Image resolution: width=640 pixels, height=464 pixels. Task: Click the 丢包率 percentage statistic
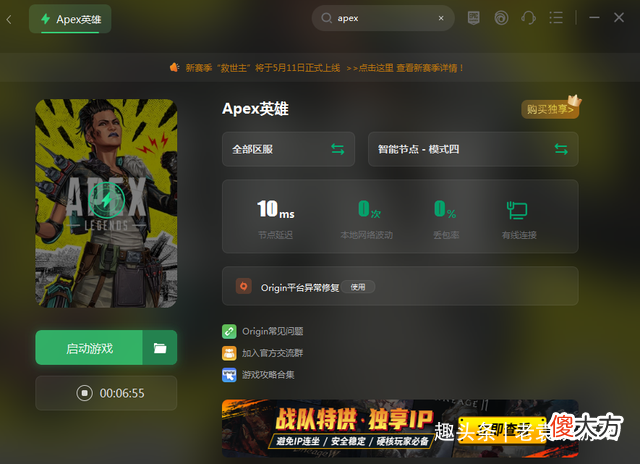(x=446, y=219)
